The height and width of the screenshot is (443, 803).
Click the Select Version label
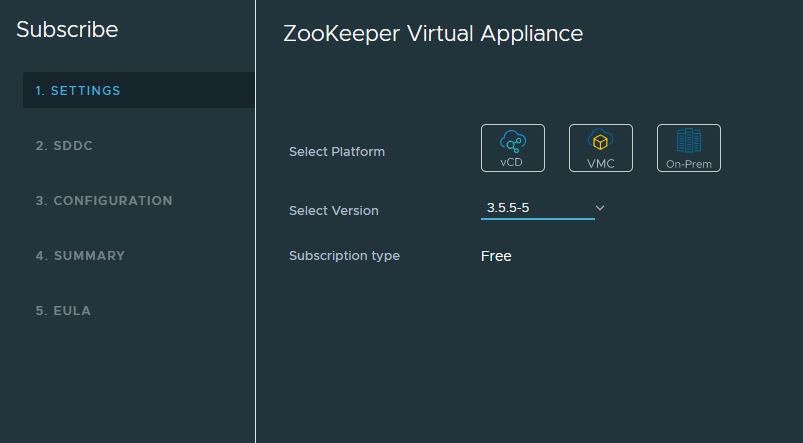coord(334,211)
